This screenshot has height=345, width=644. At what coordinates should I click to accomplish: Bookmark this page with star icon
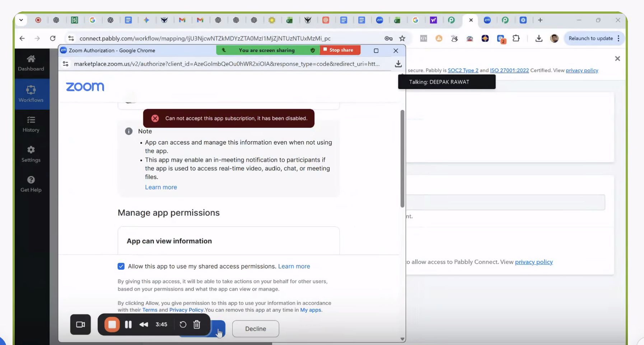(402, 38)
